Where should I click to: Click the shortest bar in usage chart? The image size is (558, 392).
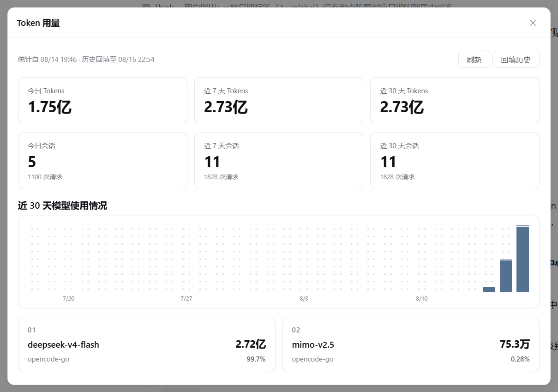(489, 289)
